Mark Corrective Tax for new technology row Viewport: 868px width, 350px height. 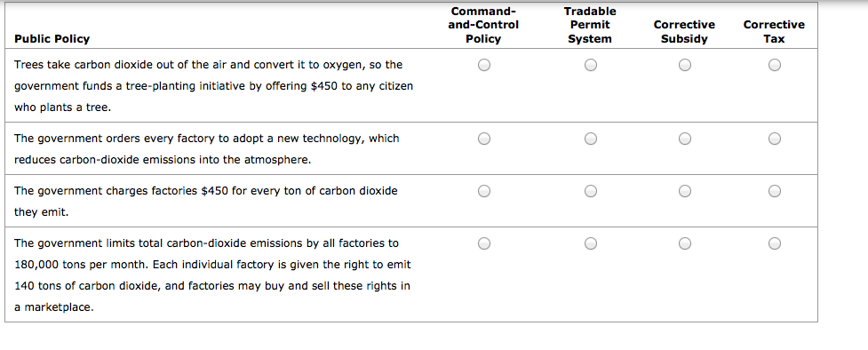click(x=775, y=139)
